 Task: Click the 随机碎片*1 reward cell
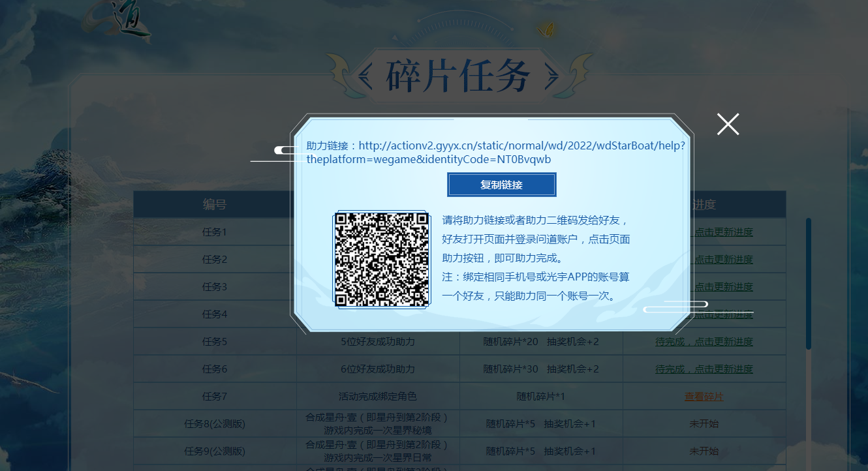(x=541, y=396)
